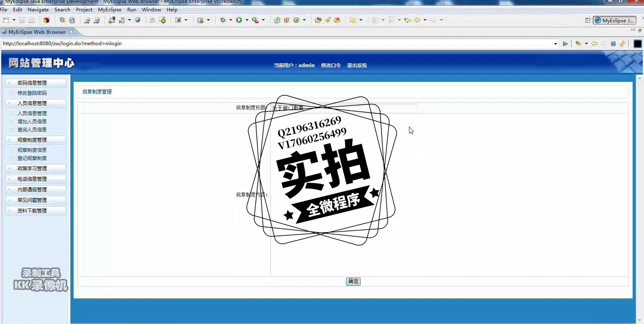Image resolution: width=644 pixels, height=324 pixels.
Task: Click the Open Perspective icon
Action: (x=588, y=20)
